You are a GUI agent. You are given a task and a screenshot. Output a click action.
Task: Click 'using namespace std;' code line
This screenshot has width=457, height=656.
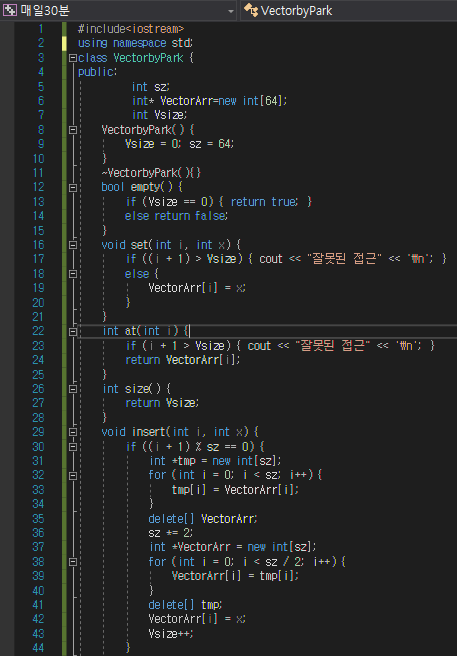tap(135, 43)
